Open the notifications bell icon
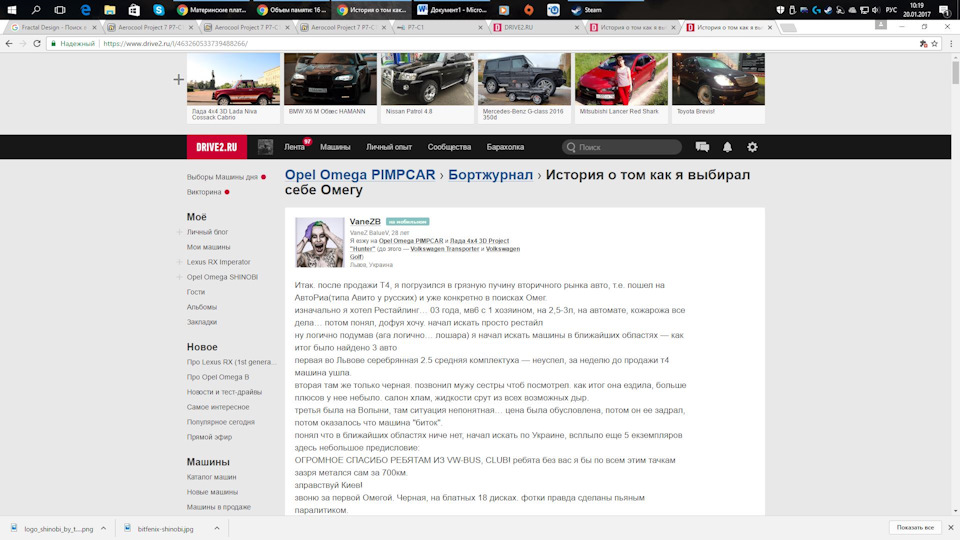 pos(727,147)
